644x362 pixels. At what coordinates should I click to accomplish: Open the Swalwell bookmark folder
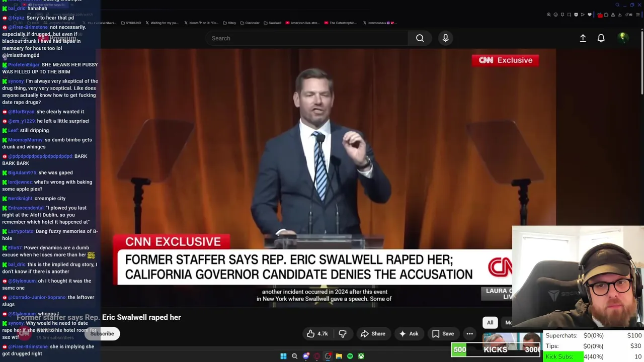click(272, 23)
